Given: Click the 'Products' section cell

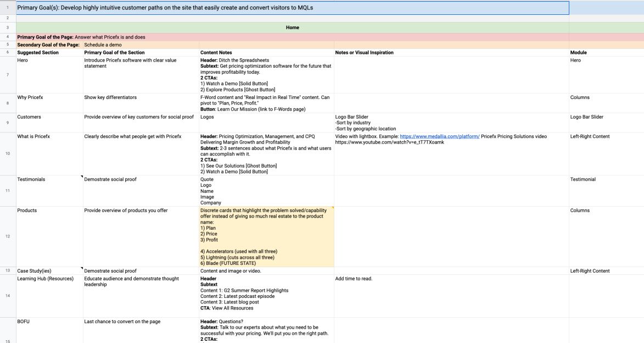Looking at the screenshot, I should [50, 236].
